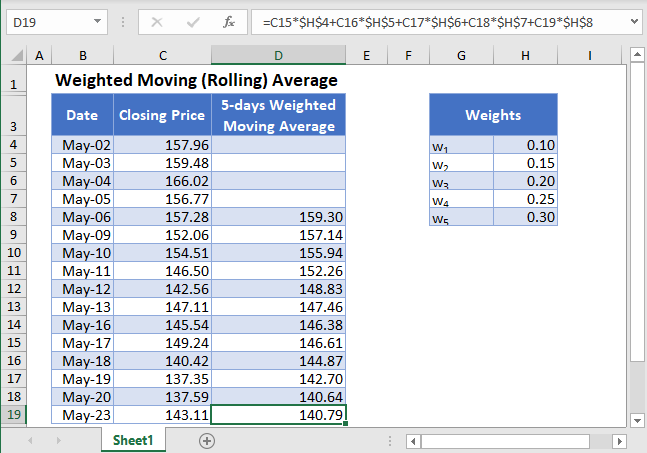Image resolution: width=647 pixels, height=453 pixels.
Task: Click the Select All corner triangle
Action: coord(16,55)
